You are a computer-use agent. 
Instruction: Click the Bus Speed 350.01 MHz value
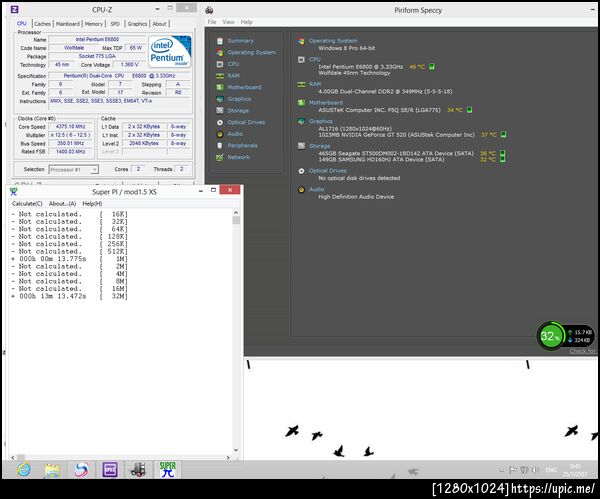[x=70, y=144]
